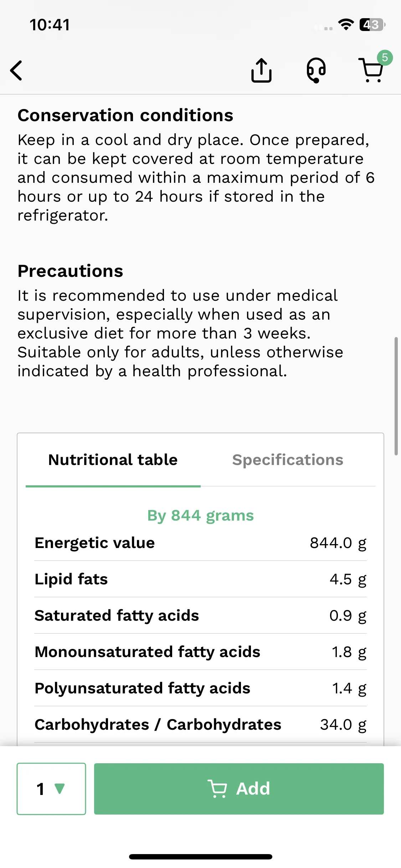Tap the home indicator bar
The image size is (401, 868).
(x=201, y=857)
